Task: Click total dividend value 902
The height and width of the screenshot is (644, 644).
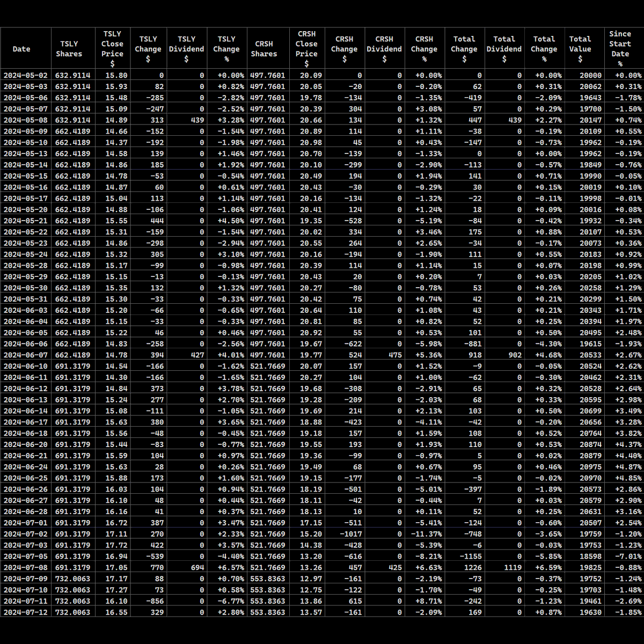Action: pyautogui.click(x=515, y=355)
